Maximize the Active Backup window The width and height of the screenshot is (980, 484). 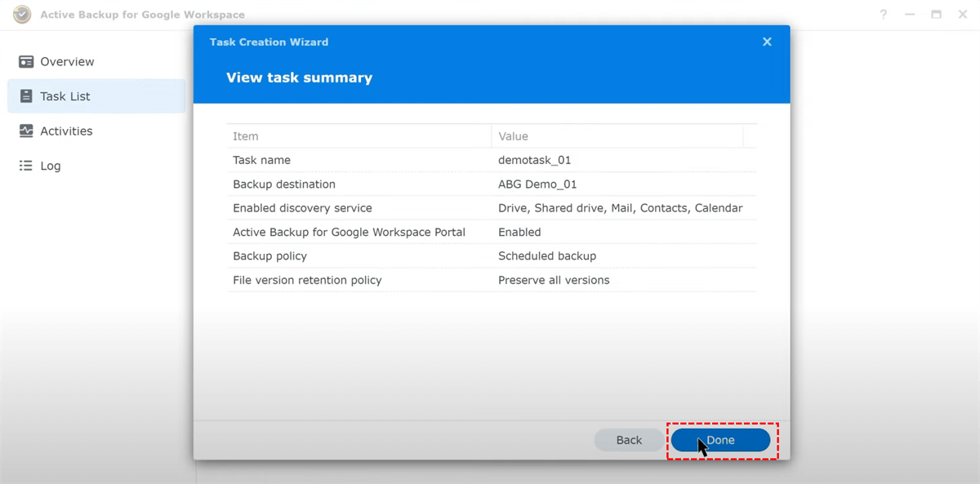(x=937, y=15)
